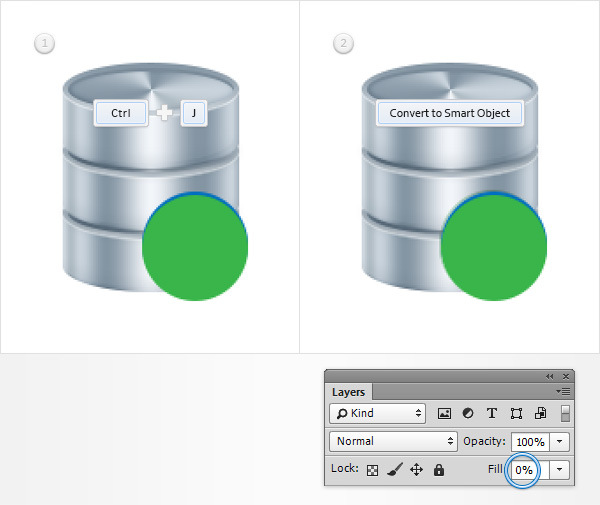Image resolution: width=600 pixels, height=505 pixels.
Task: Click the Lock transparent pixels icon
Action: [x=372, y=470]
